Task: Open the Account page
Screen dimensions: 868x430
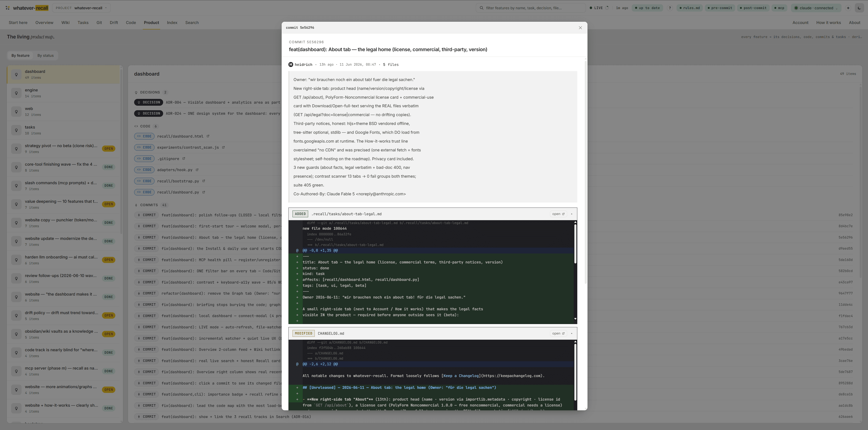Action: click(800, 23)
